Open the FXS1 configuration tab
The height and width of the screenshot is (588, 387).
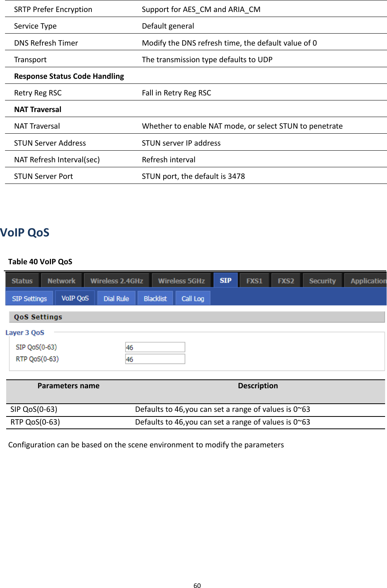pyautogui.click(x=254, y=280)
